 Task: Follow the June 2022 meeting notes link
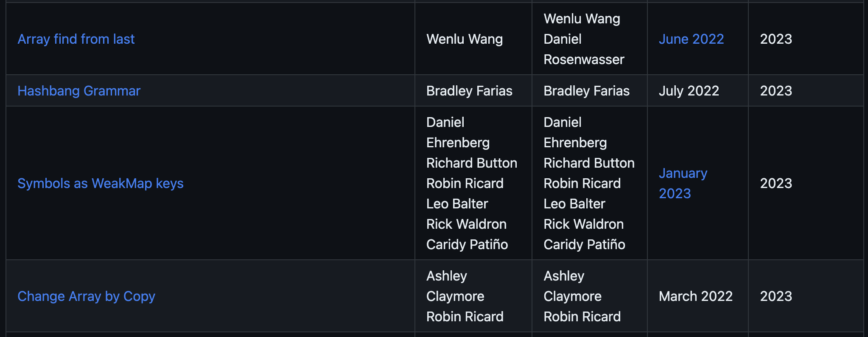pyautogui.click(x=691, y=39)
